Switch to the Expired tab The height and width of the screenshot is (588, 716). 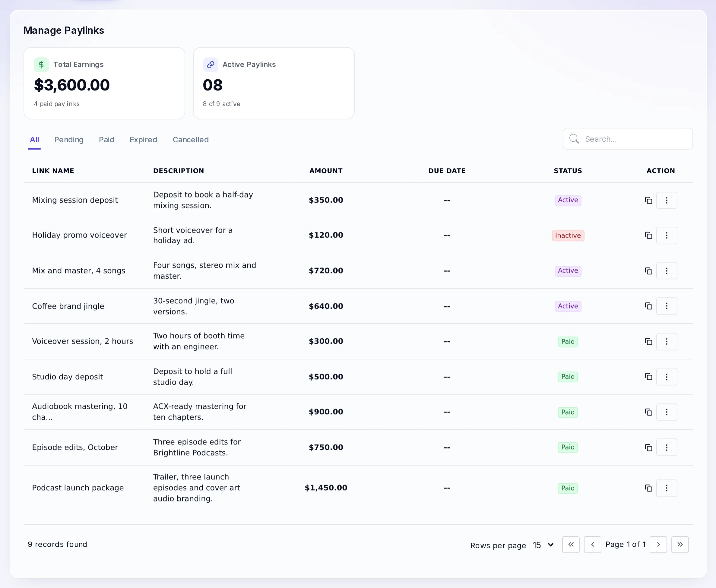[x=143, y=140]
